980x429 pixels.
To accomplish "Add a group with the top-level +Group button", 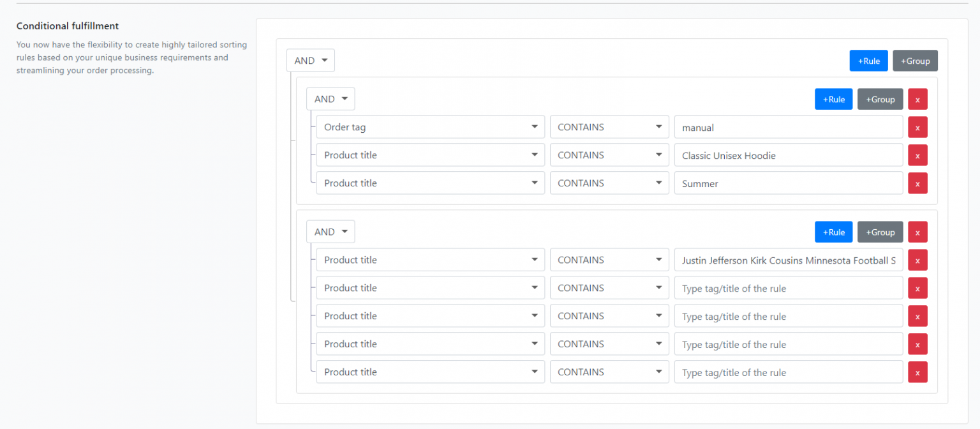I will 915,60.
